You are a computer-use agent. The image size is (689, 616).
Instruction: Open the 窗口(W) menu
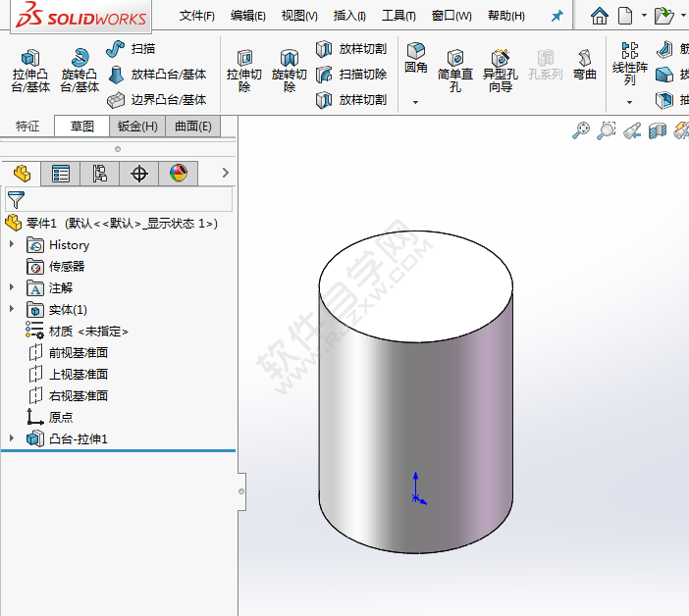click(x=451, y=17)
